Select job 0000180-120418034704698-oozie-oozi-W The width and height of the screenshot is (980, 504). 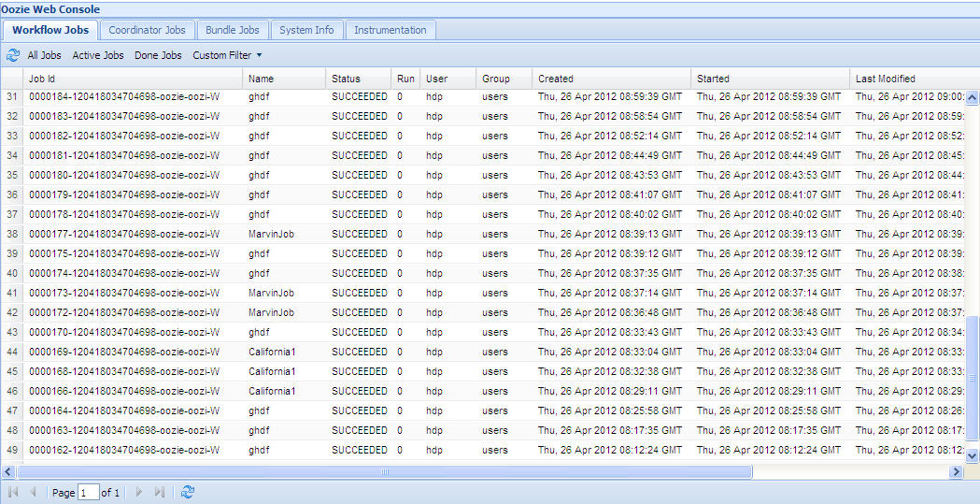pos(124,175)
